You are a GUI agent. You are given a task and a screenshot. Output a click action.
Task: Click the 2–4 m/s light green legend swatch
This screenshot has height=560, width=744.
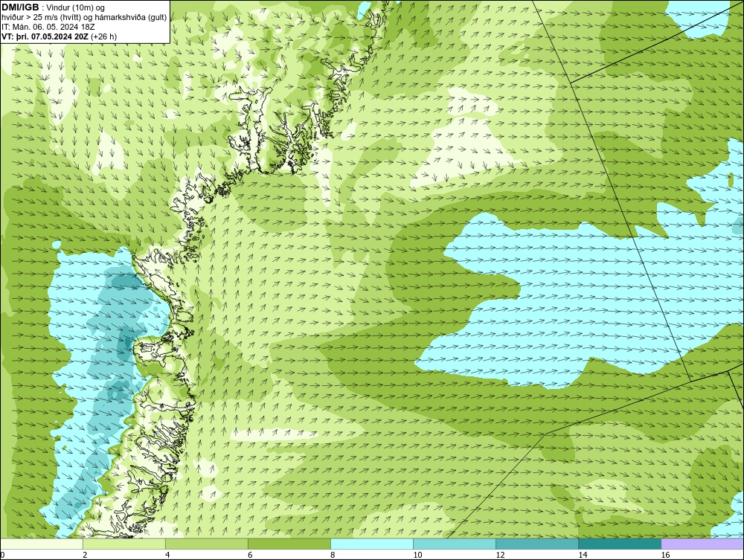click(x=124, y=544)
